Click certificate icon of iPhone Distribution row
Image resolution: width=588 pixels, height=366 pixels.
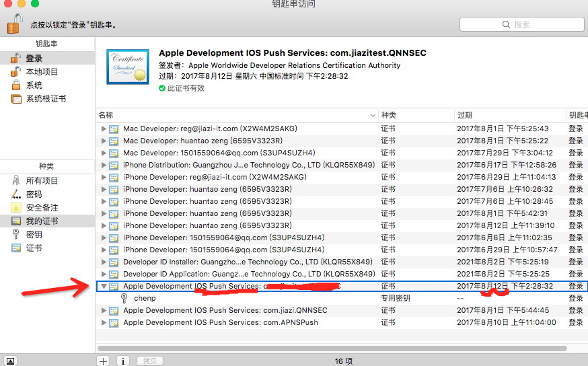coord(114,166)
